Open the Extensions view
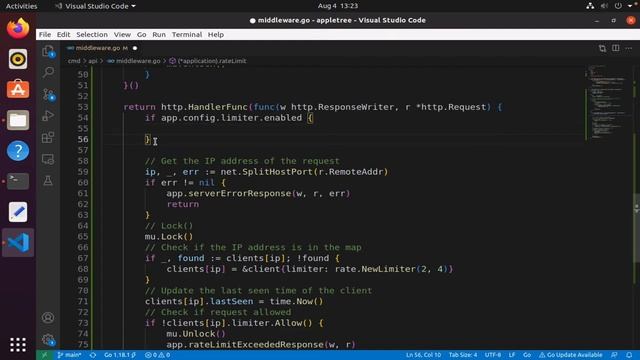The width and height of the screenshot is (640, 360). click(x=48, y=138)
